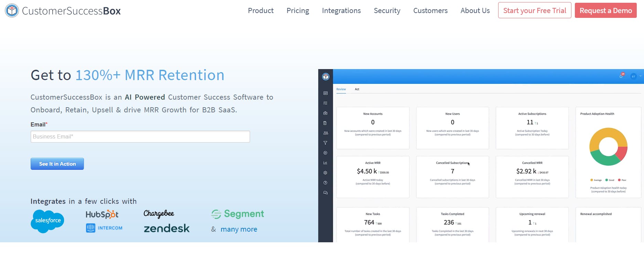Click the Cancelled Subscriptions count 7
The height and width of the screenshot is (255, 644).
coord(453,171)
